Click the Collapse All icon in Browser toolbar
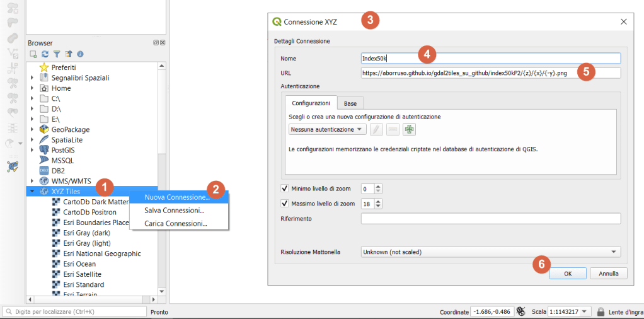This screenshot has width=644, height=319. pos(69,54)
